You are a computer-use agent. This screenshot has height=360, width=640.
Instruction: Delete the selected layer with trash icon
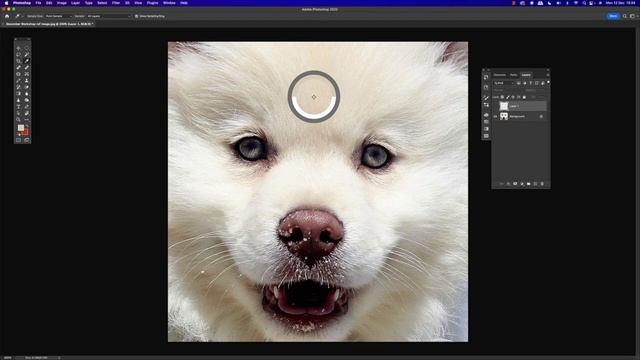click(542, 184)
